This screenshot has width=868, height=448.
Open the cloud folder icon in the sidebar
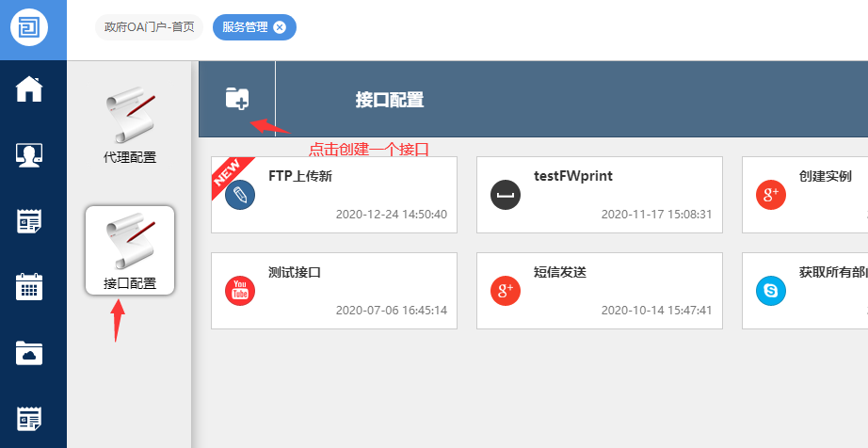[29, 353]
